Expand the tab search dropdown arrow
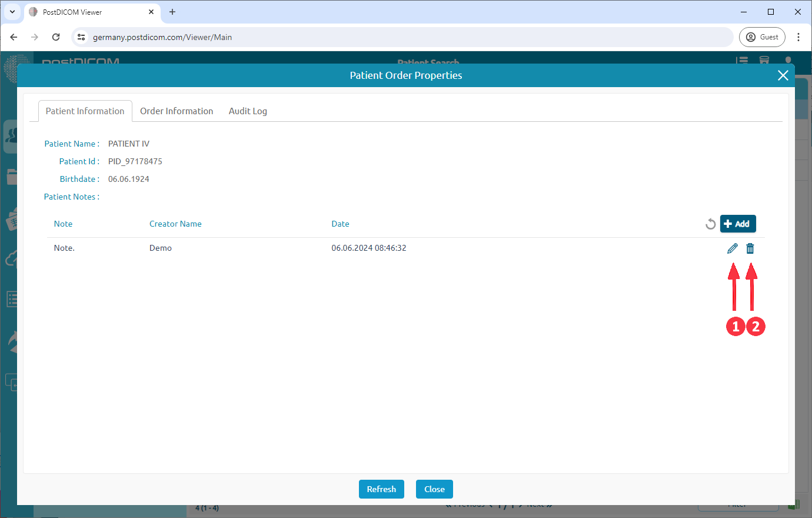 pyautogui.click(x=12, y=12)
